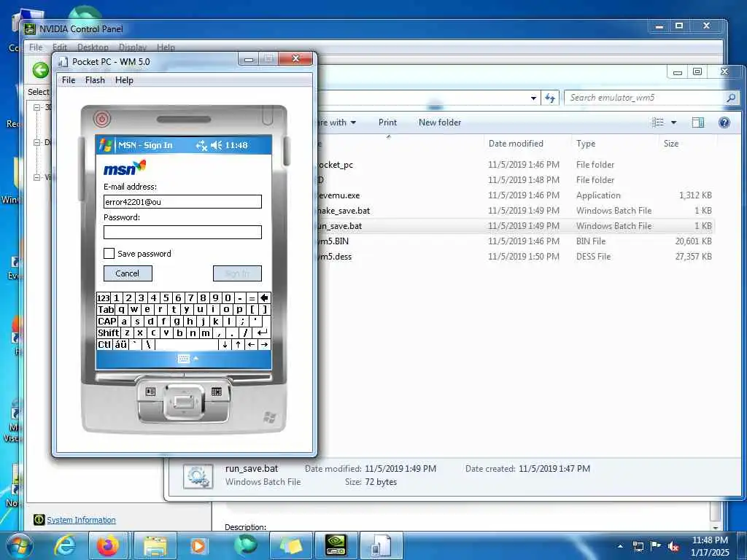Focus the Password field
This screenshot has height=560, width=747.
[x=182, y=233]
